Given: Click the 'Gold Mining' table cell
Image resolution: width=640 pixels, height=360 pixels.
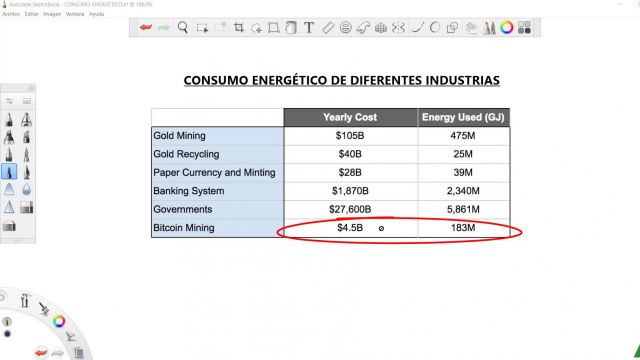Looking at the screenshot, I should pyautogui.click(x=218, y=136).
